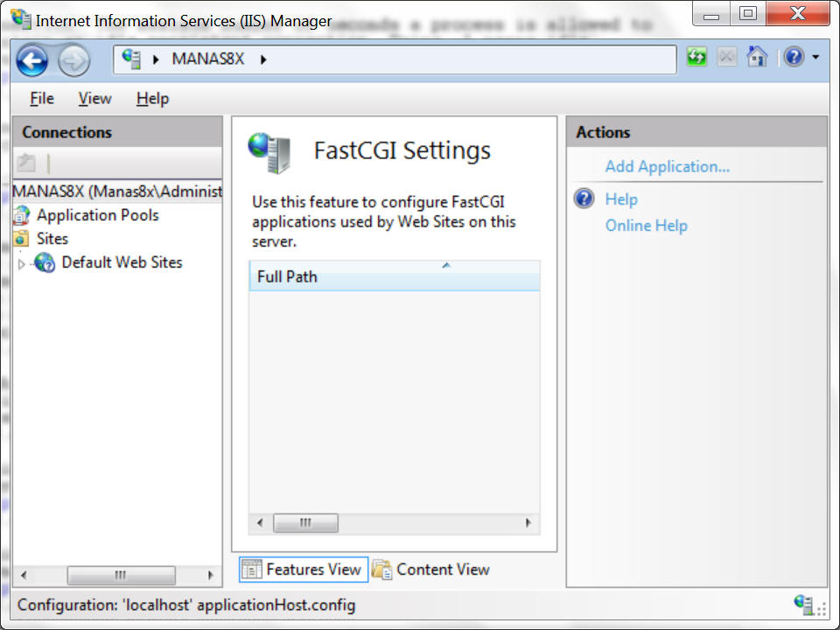The image size is (840, 630).
Task: Click the green Refresh page icon
Action: click(696, 56)
